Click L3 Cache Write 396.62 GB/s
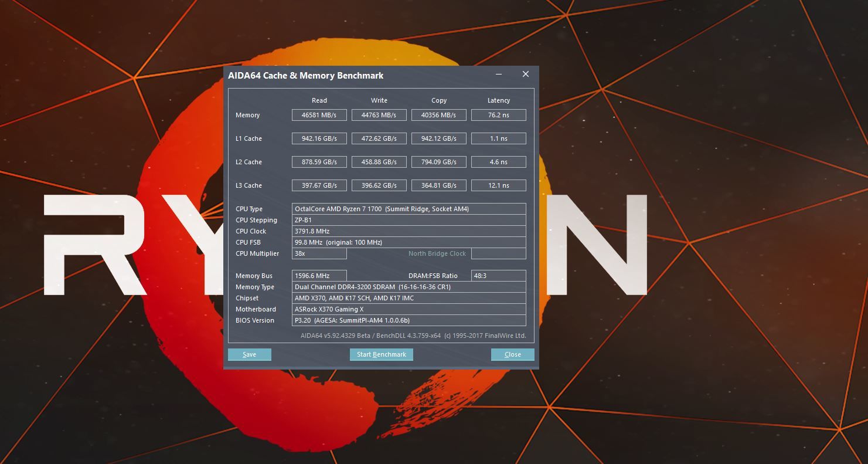Screen dimensions: 868x464 379,185
